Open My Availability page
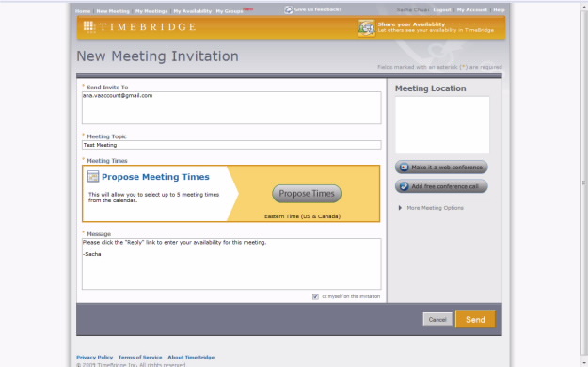588x367 pixels. point(192,11)
